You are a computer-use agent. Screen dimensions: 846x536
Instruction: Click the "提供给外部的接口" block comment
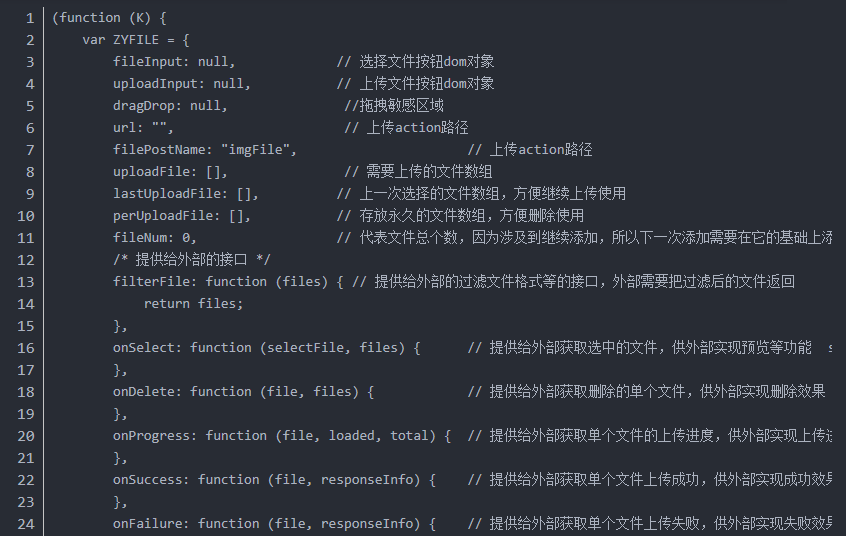192,260
